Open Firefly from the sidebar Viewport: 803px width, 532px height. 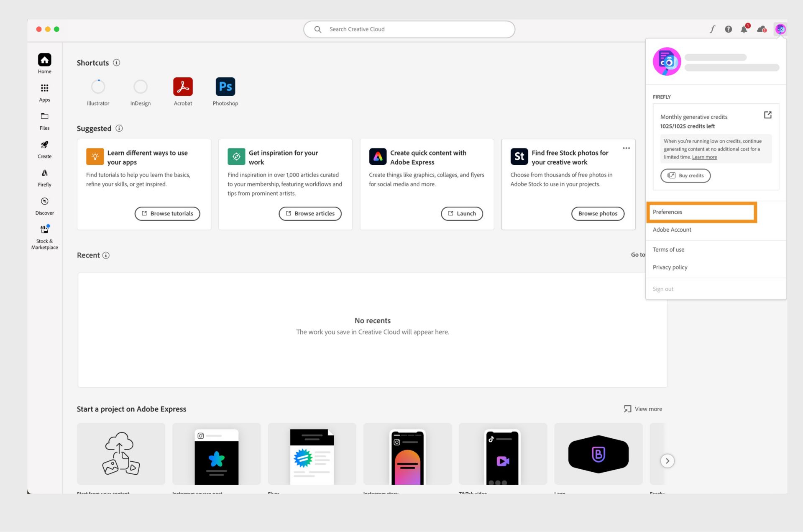[x=44, y=178]
